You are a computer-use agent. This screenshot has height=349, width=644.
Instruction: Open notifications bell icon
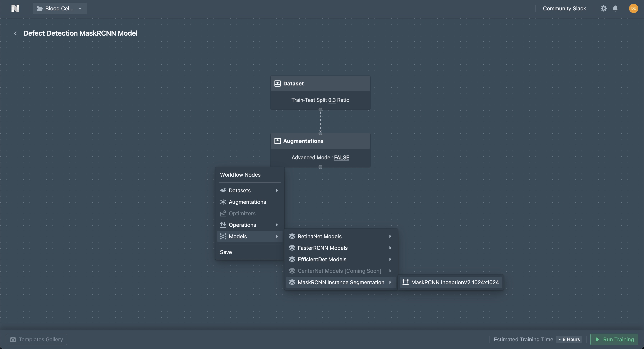(x=615, y=8)
